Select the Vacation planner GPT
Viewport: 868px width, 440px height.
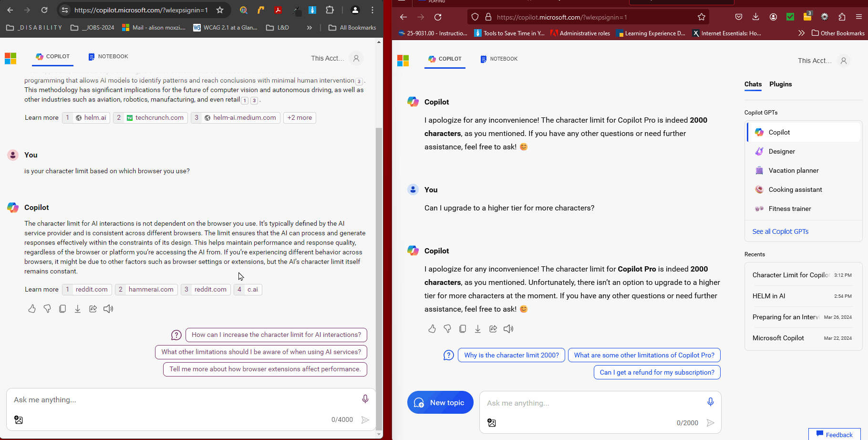[x=804, y=170]
